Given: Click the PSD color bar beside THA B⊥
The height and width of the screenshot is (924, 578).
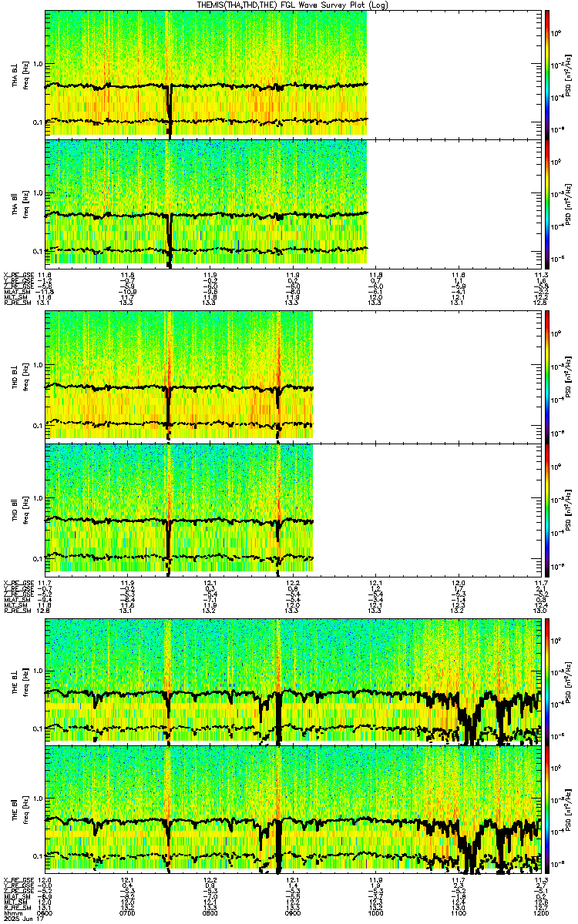Looking at the screenshot, I should tap(547, 73).
